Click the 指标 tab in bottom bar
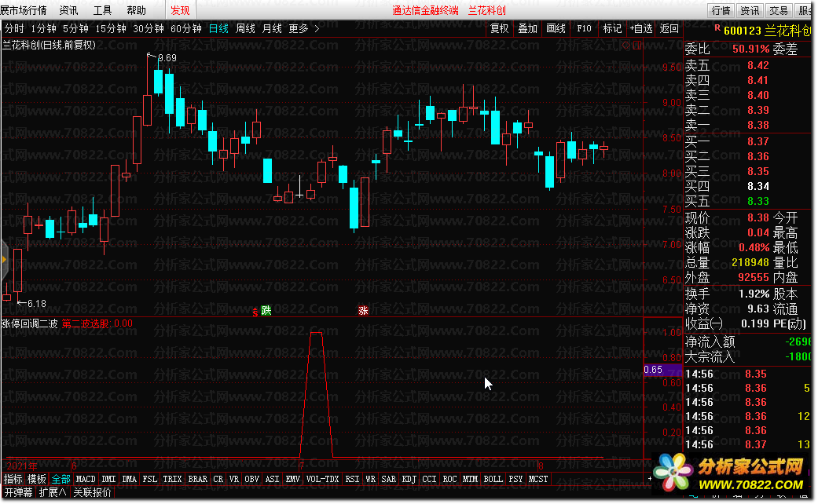The width and height of the screenshot is (818, 504). [13, 479]
